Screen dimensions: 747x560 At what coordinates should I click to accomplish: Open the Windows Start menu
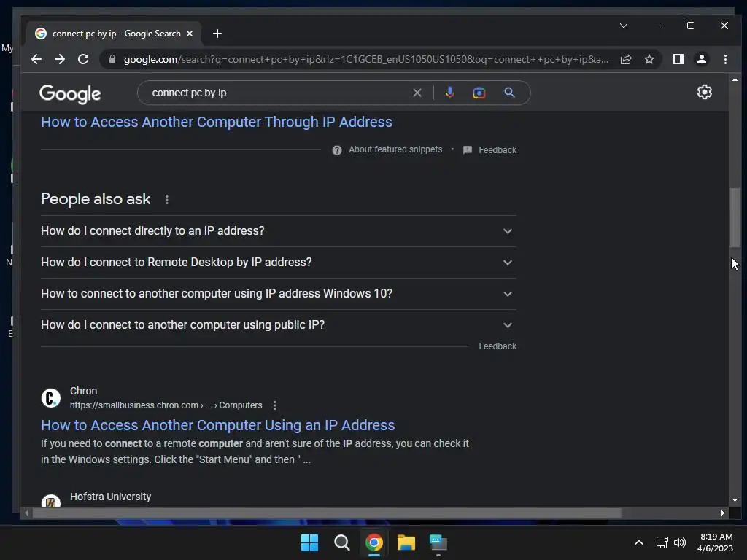tap(309, 542)
